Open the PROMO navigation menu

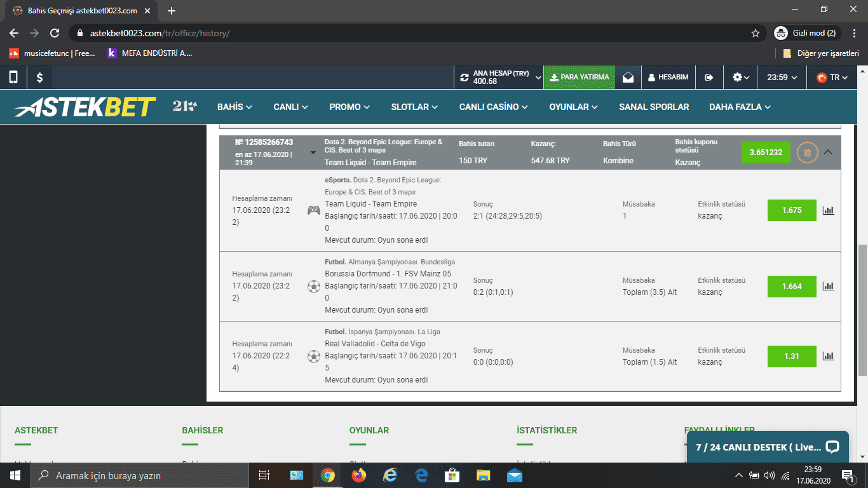(x=350, y=107)
